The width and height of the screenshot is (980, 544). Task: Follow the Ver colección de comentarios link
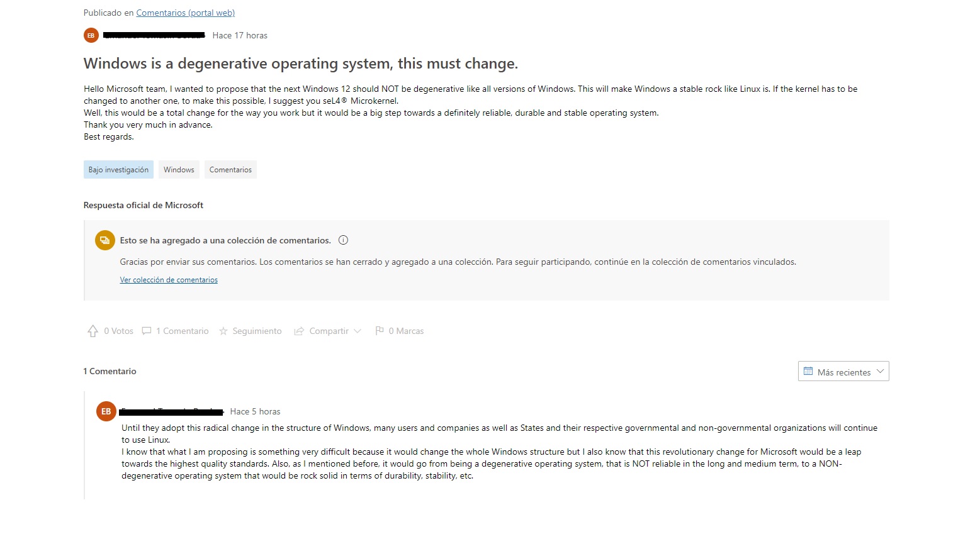click(x=169, y=280)
